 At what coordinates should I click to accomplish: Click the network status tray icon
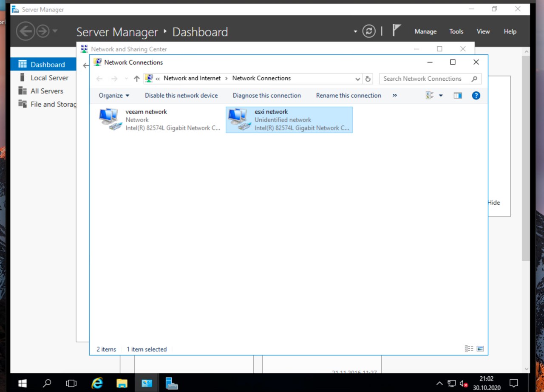pyautogui.click(x=452, y=384)
